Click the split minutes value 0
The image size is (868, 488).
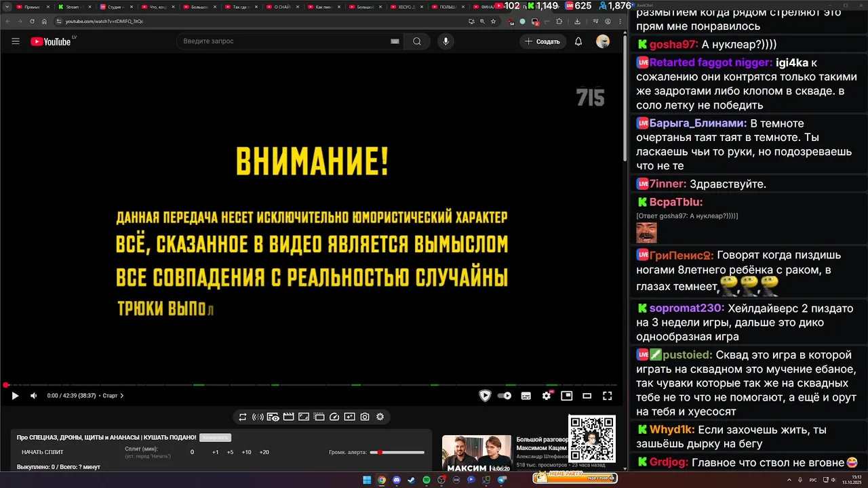(192, 452)
